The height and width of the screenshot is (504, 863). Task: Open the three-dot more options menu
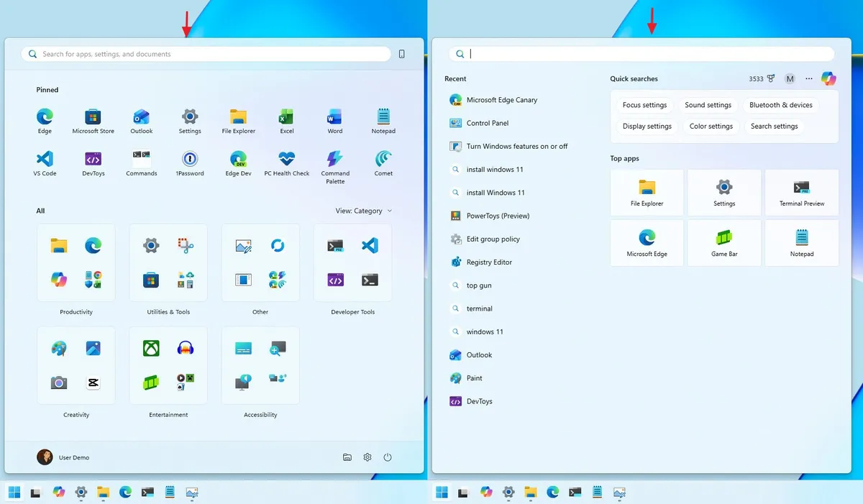tap(808, 78)
